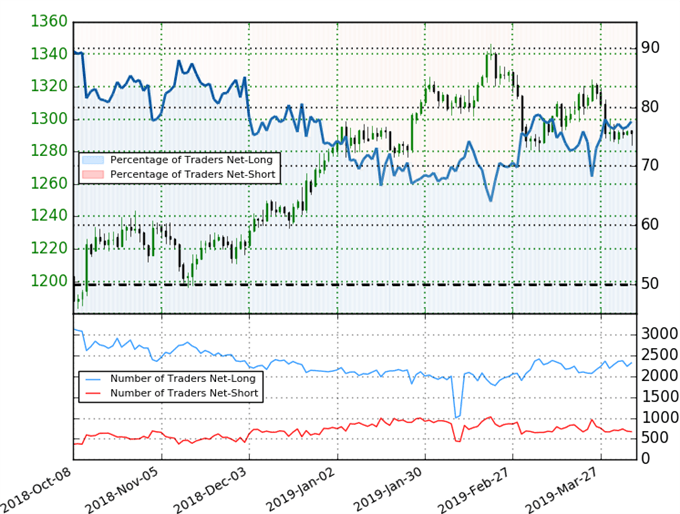Click the red line sample for Net-Short traders
The image size is (680, 514).
(x=92, y=393)
